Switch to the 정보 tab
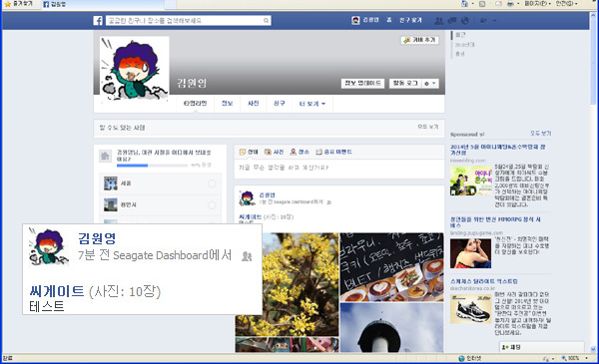 tap(228, 104)
